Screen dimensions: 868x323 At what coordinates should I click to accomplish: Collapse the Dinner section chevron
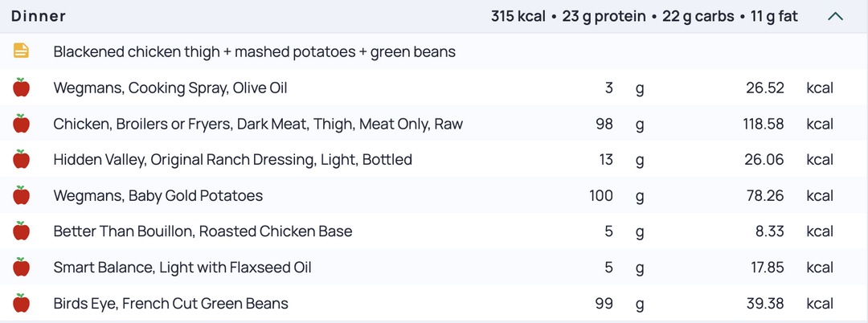pos(835,17)
